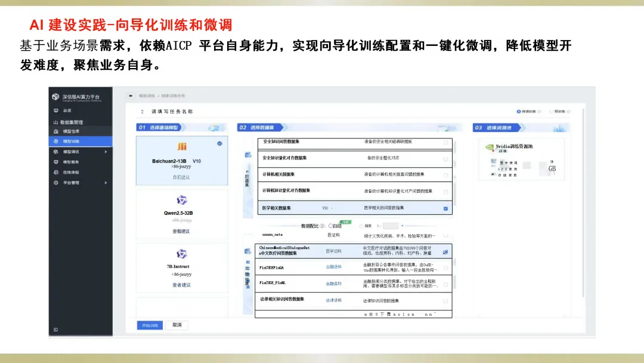
Task: Click the FinCUGE_FinNL dataset name
Action: click(x=273, y=283)
